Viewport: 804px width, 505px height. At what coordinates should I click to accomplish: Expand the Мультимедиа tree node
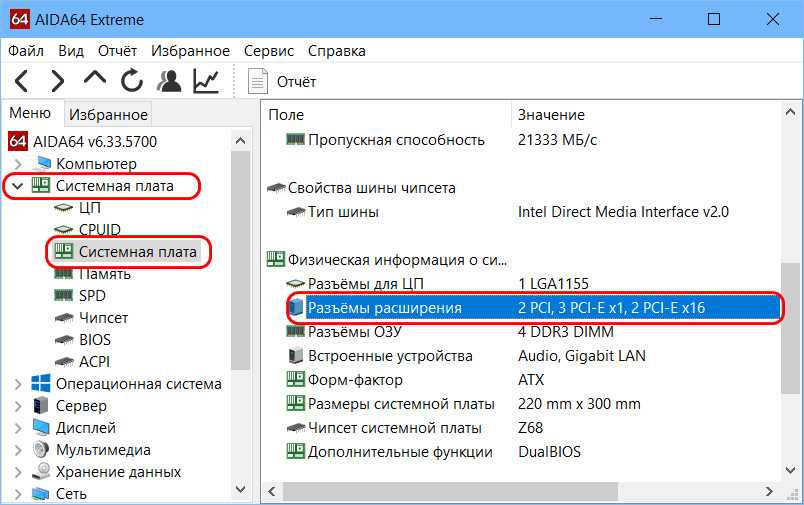(18, 450)
